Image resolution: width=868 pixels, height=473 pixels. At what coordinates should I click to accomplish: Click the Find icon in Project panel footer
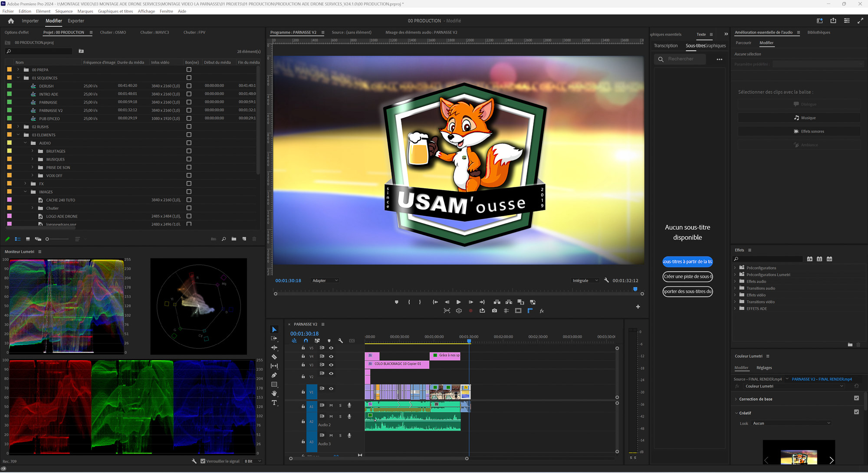[x=224, y=239]
